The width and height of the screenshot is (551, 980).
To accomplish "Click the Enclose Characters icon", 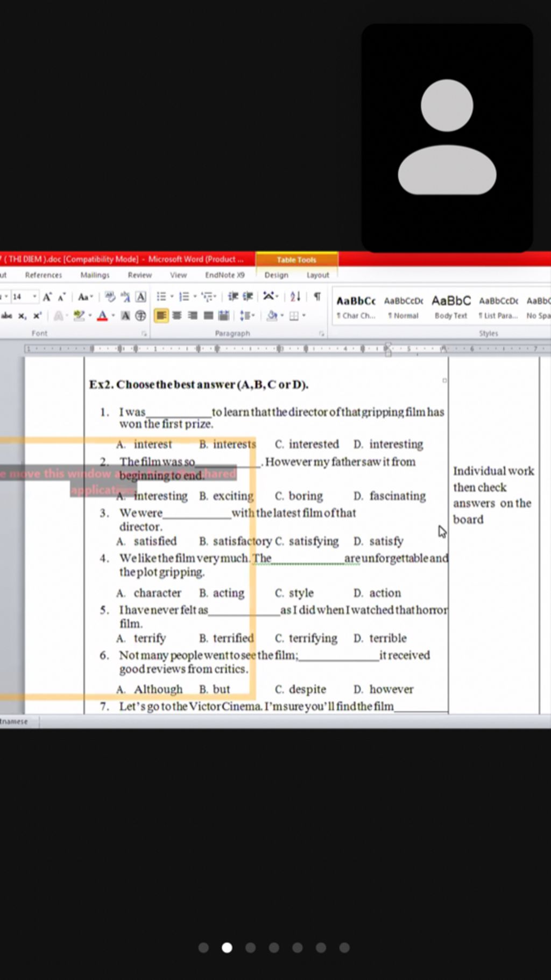I will pos(140,316).
